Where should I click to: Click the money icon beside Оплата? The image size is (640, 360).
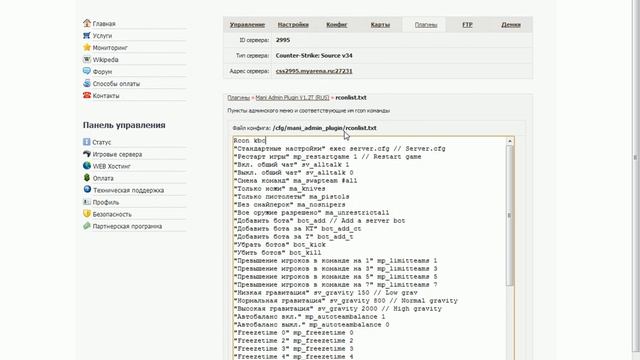coord(87,178)
